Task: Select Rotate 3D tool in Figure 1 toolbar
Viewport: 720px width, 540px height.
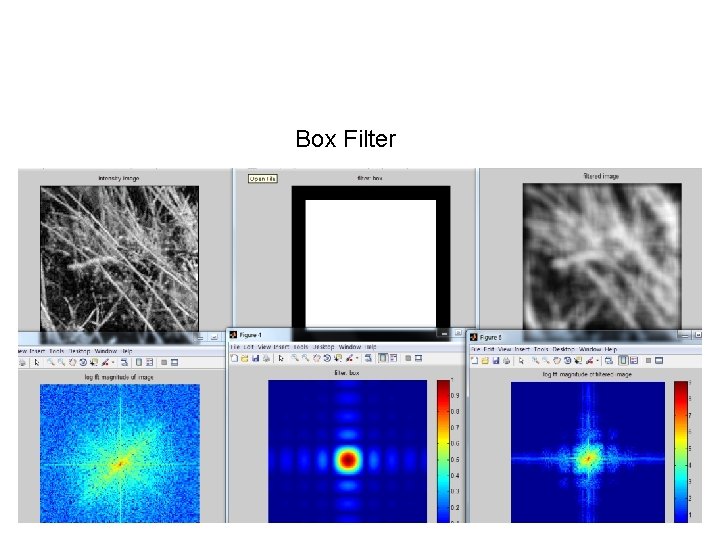Action: [x=327, y=358]
